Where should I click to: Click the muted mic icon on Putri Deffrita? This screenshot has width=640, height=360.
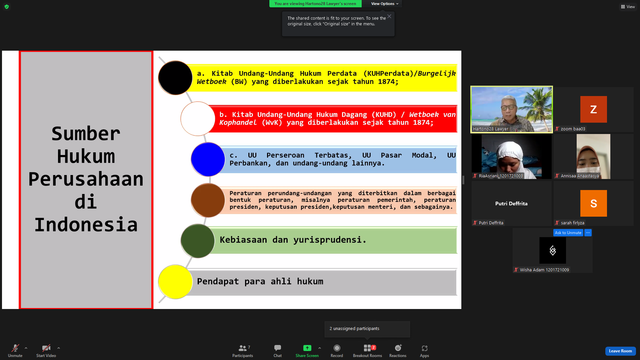[475, 223]
